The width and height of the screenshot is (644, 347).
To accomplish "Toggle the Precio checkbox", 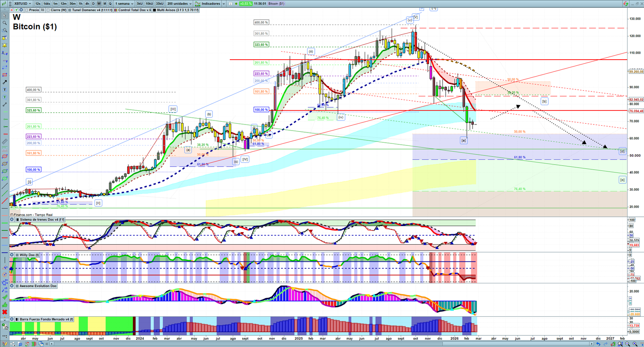I will click(27, 10).
